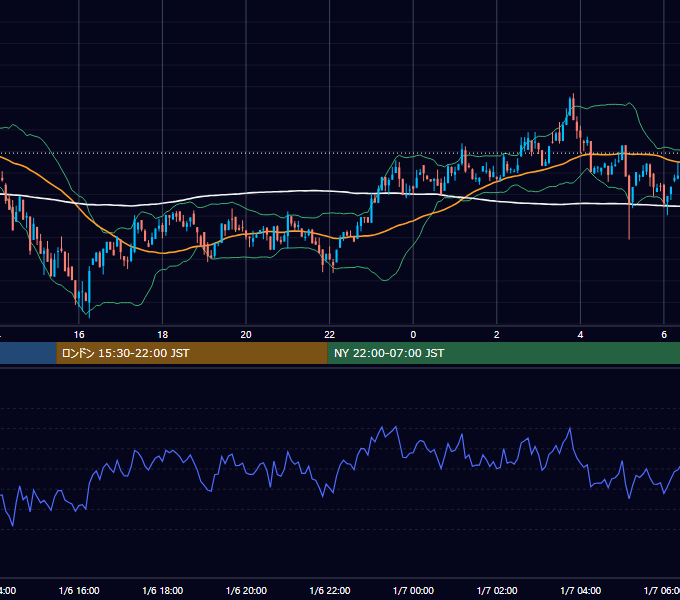This screenshot has height=600, width=680.
Task: Select the ロンドン 15:30-22:00 JST session bar
Action: tap(192, 353)
